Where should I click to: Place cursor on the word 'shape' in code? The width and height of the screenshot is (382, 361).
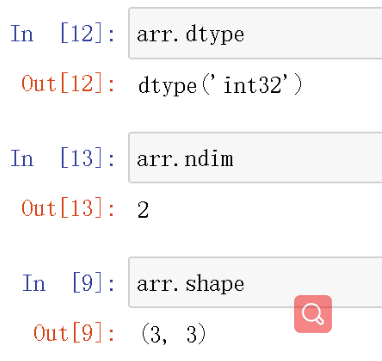[x=215, y=284]
